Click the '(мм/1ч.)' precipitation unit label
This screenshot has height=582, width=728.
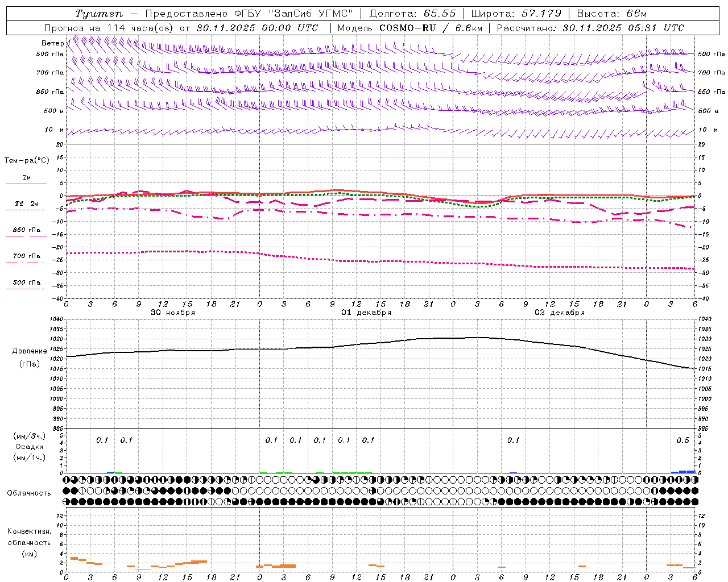point(30,458)
